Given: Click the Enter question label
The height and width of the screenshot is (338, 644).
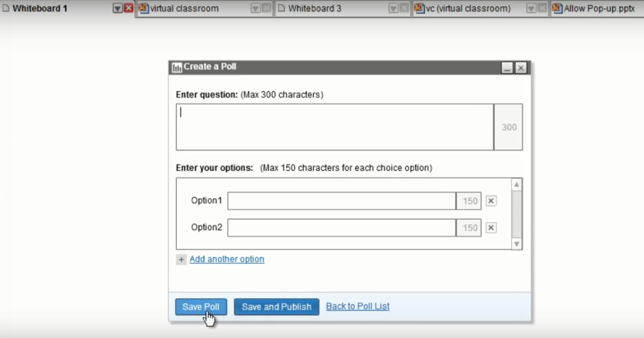Looking at the screenshot, I should (x=206, y=95).
